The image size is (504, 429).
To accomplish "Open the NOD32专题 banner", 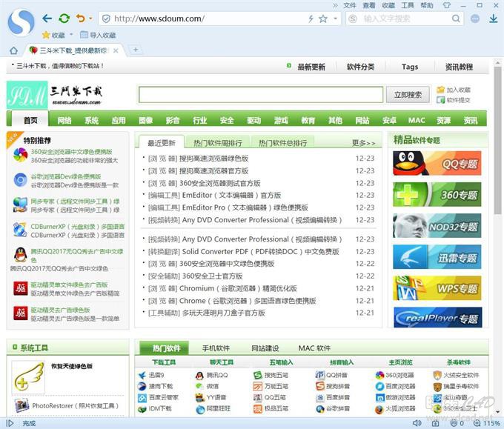I will tap(437, 225).
